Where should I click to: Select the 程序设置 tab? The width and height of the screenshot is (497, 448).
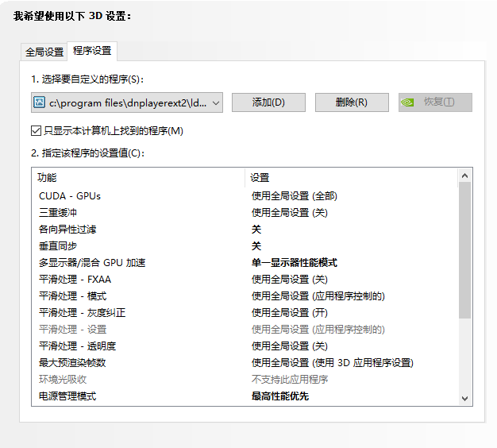[x=92, y=51]
